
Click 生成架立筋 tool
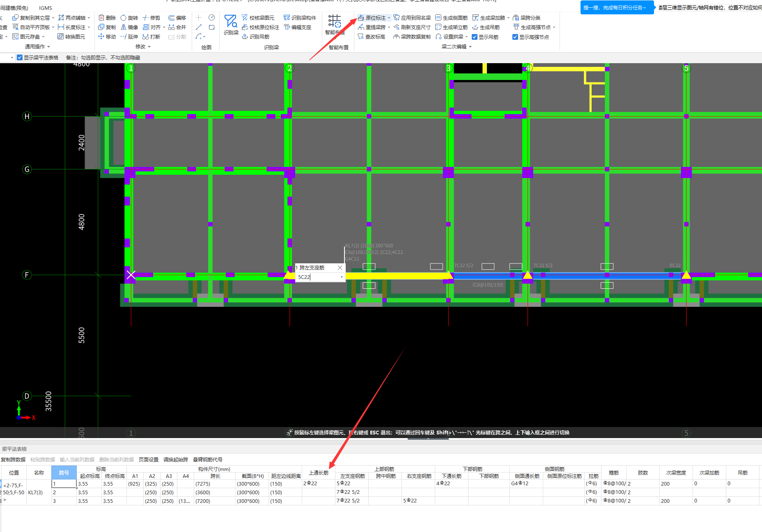(451, 27)
